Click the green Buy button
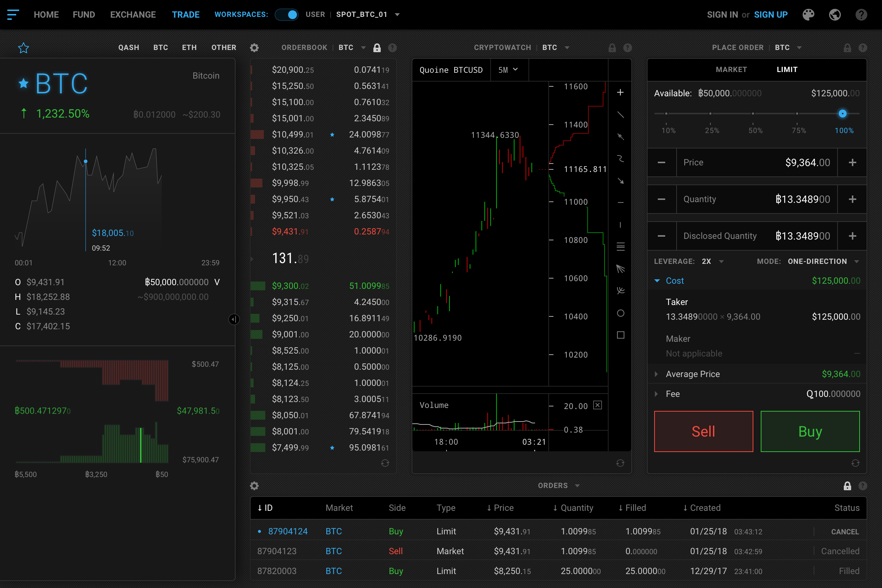 coord(810,431)
